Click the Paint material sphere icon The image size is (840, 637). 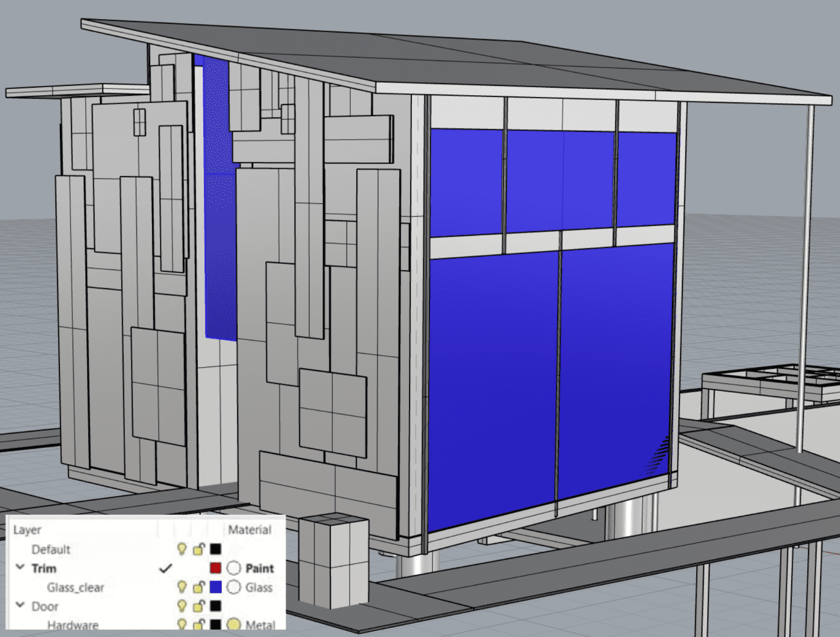pos(233,568)
